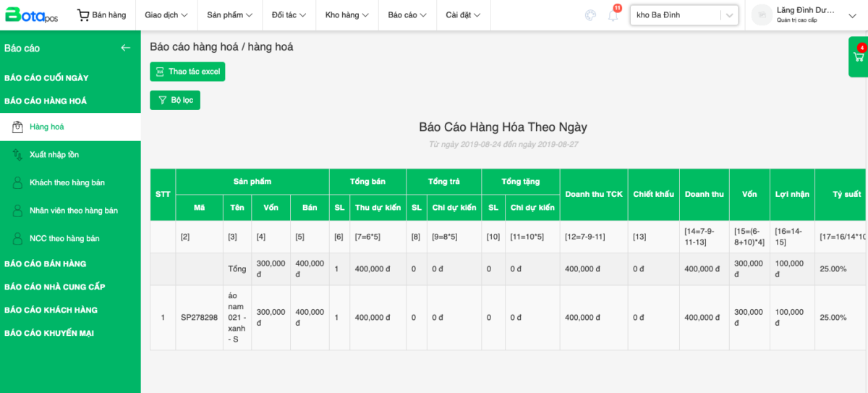Open the notification bell icon
Screen dimensions: 868x393
click(x=613, y=15)
